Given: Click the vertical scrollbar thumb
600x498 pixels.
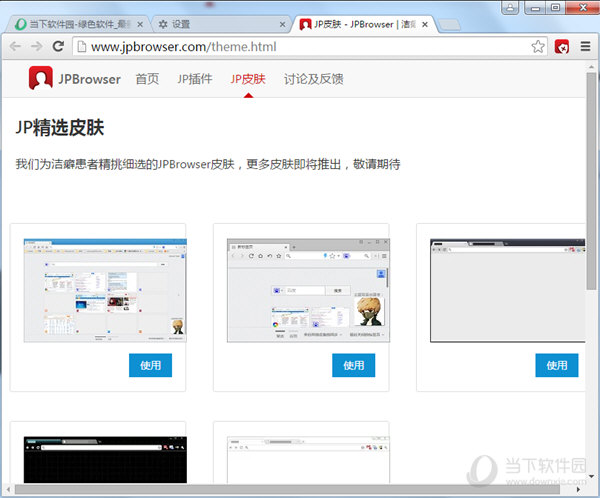Looking at the screenshot, I should [x=591, y=181].
